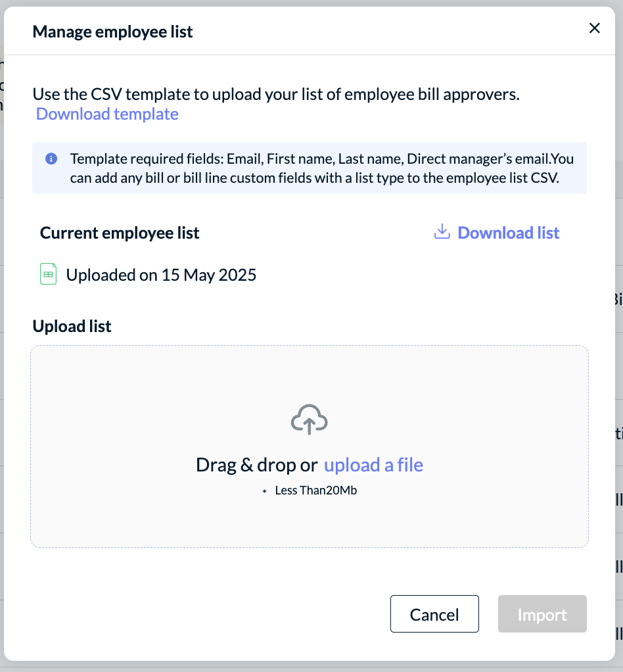Viewport: 623px width, 672px height.
Task: Cancel the employee list import
Action: click(x=434, y=613)
